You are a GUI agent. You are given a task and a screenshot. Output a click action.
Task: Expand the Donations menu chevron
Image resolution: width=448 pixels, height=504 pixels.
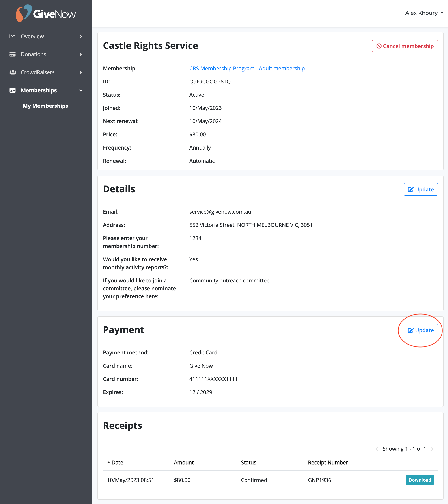[81, 54]
